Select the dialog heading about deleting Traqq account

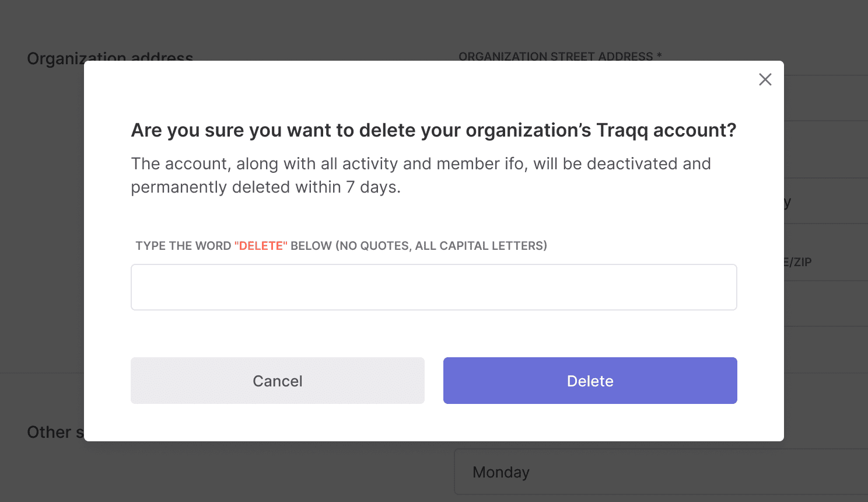433,130
